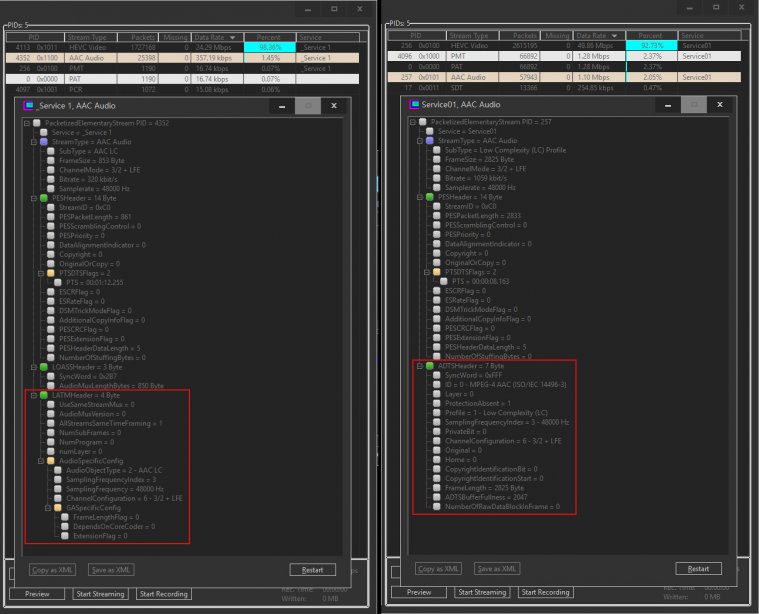This screenshot has height=614, width=759.
Task: Collapse AudioSpecificConfig node
Action: 41,461
